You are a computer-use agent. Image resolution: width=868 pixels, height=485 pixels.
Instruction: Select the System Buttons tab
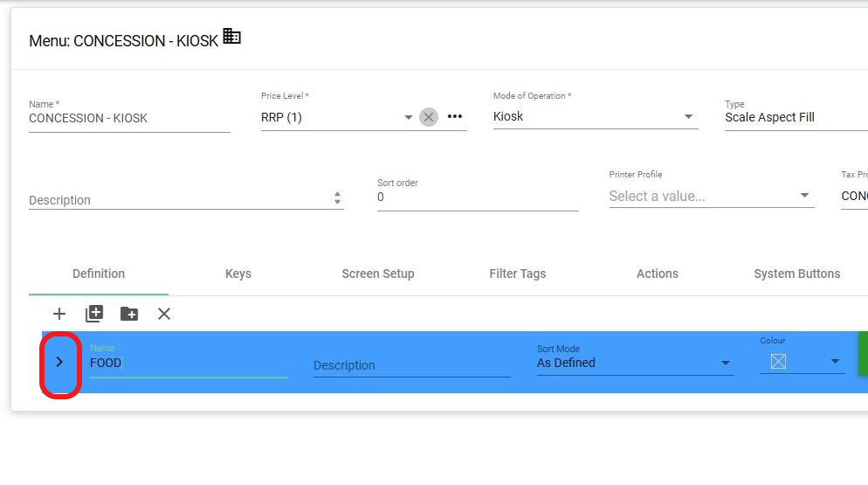click(x=796, y=274)
